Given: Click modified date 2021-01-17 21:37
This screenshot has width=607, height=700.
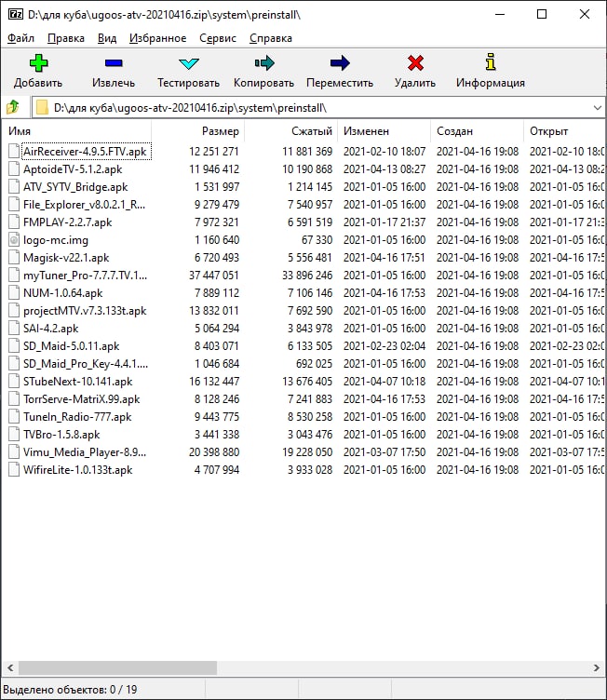Looking at the screenshot, I should click(384, 222).
